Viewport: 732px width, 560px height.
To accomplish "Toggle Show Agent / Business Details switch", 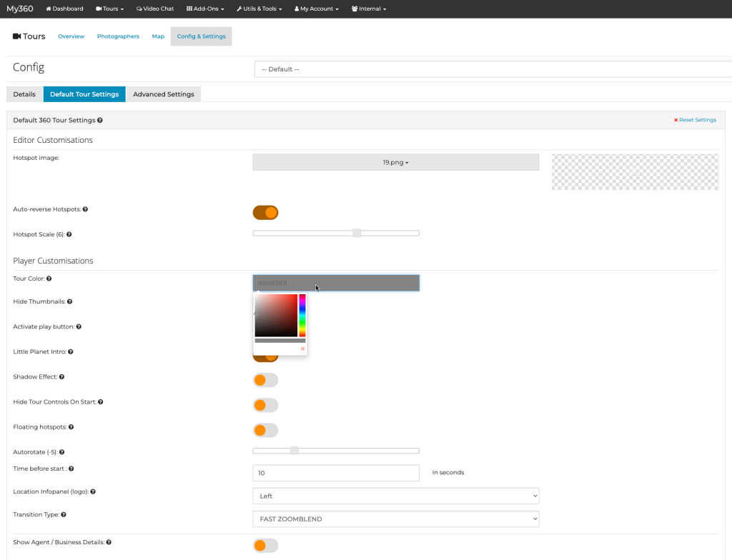I will click(x=266, y=546).
